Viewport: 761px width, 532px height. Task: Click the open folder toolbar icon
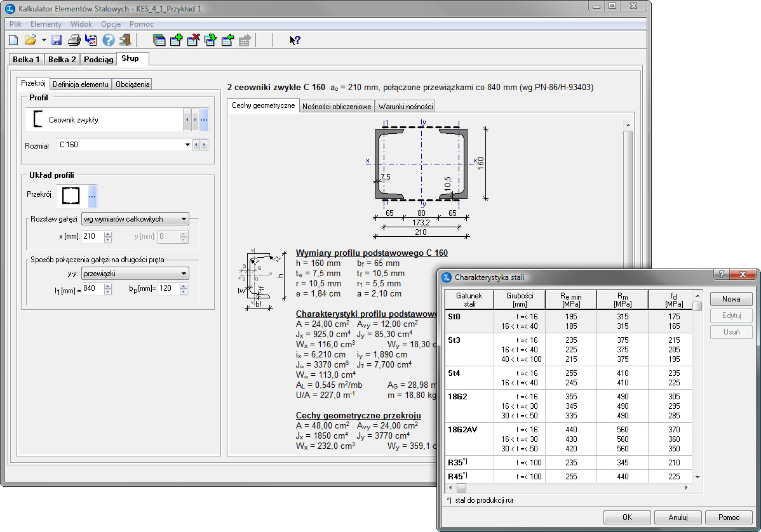[x=30, y=41]
